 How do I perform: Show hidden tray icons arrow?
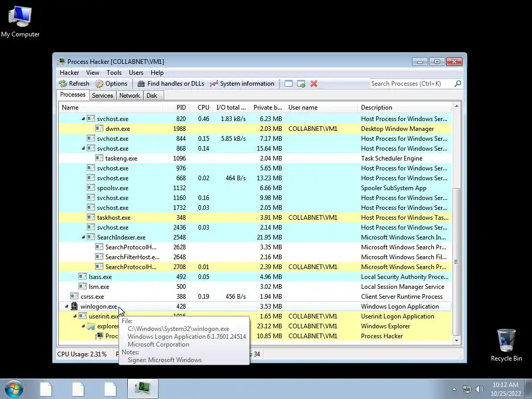tap(454, 389)
